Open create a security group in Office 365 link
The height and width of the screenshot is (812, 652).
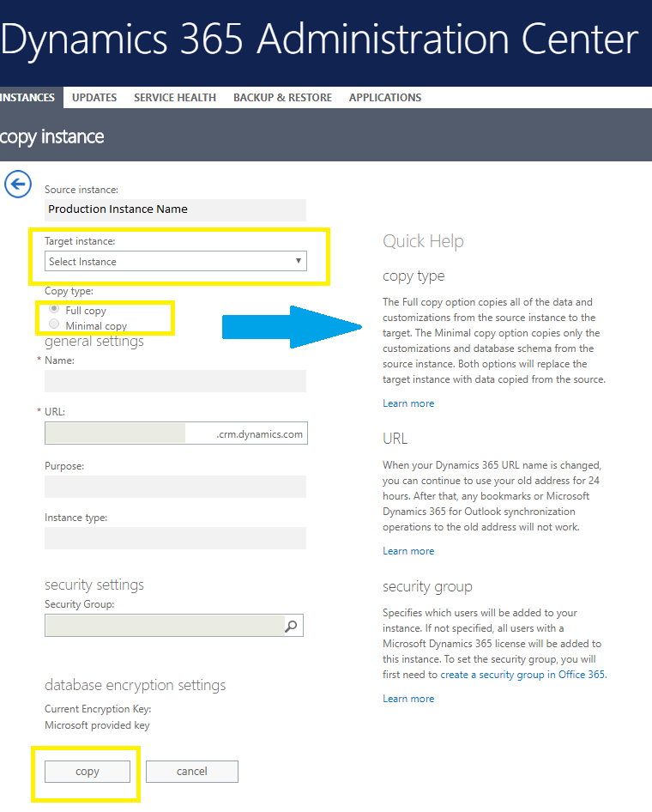pos(522,675)
